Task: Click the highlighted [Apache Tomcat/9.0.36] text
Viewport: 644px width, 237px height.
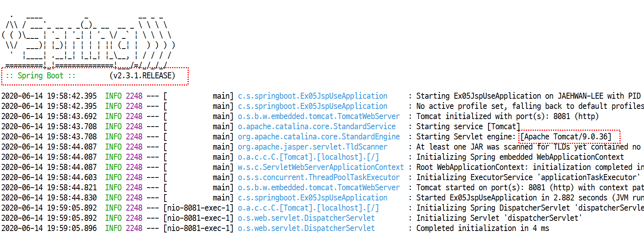Action: click(565, 137)
